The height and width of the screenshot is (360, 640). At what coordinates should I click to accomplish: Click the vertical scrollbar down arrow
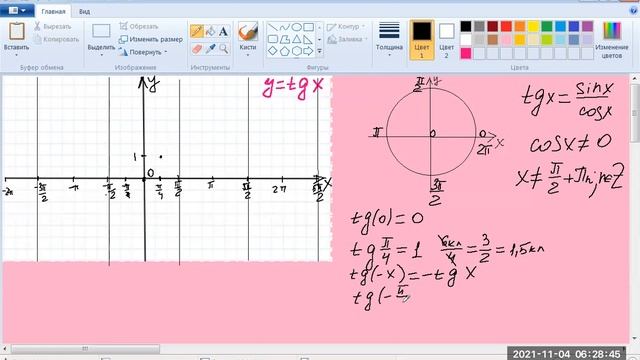pos(634,339)
